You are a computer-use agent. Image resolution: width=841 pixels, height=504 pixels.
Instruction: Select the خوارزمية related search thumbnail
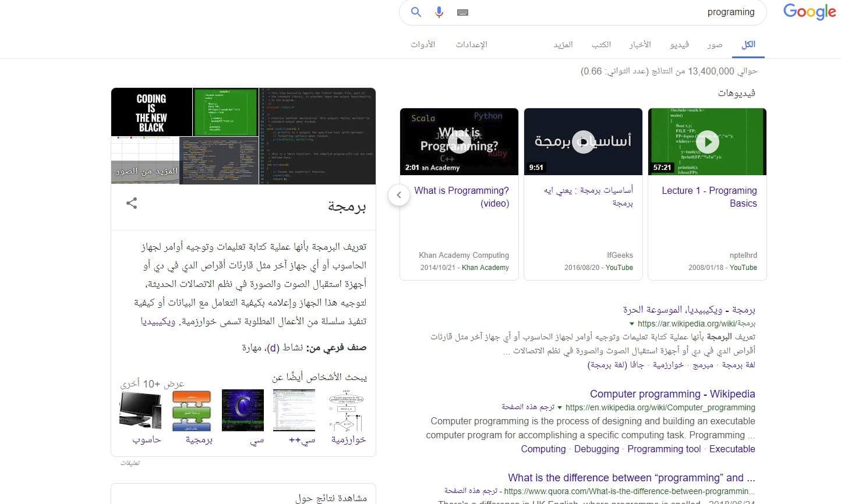(348, 411)
